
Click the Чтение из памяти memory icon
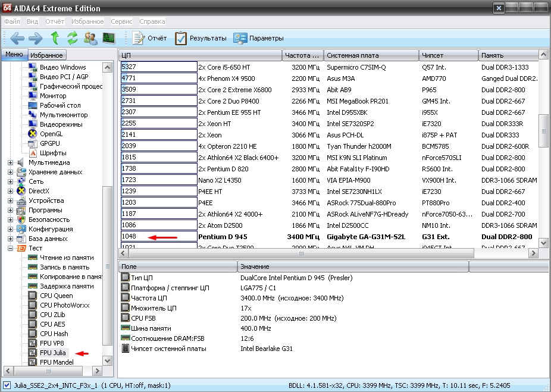33,258
